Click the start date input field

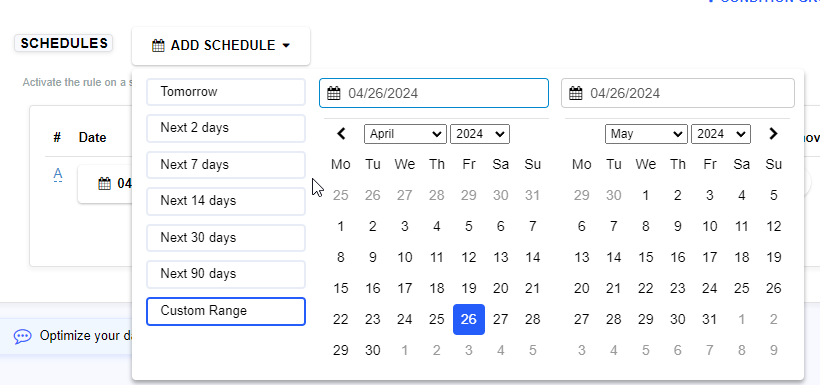point(434,93)
